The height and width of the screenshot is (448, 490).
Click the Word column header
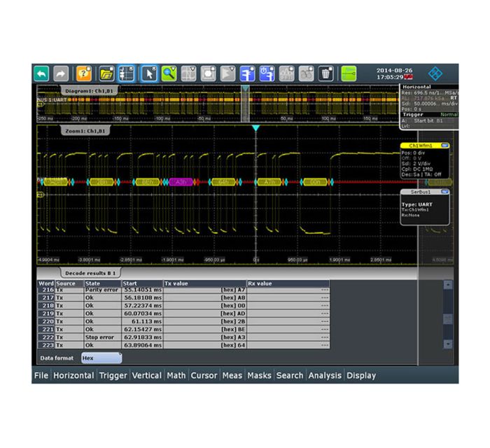46,283
